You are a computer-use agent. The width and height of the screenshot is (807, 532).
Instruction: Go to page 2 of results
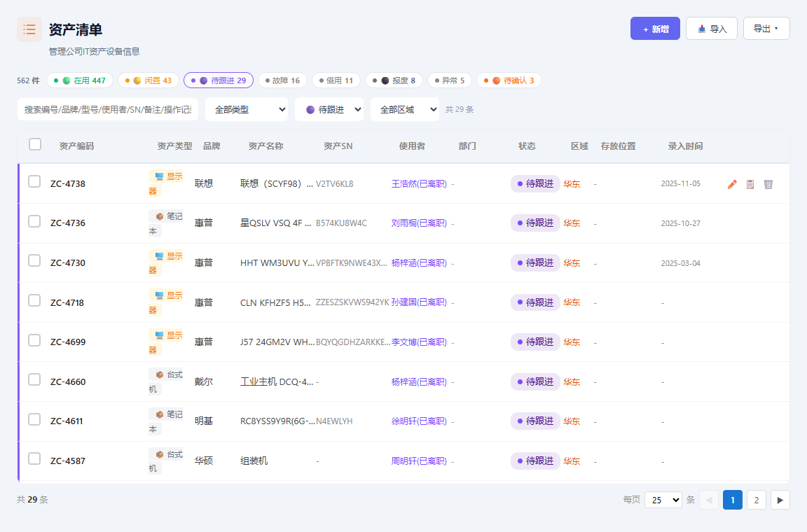tap(756, 500)
